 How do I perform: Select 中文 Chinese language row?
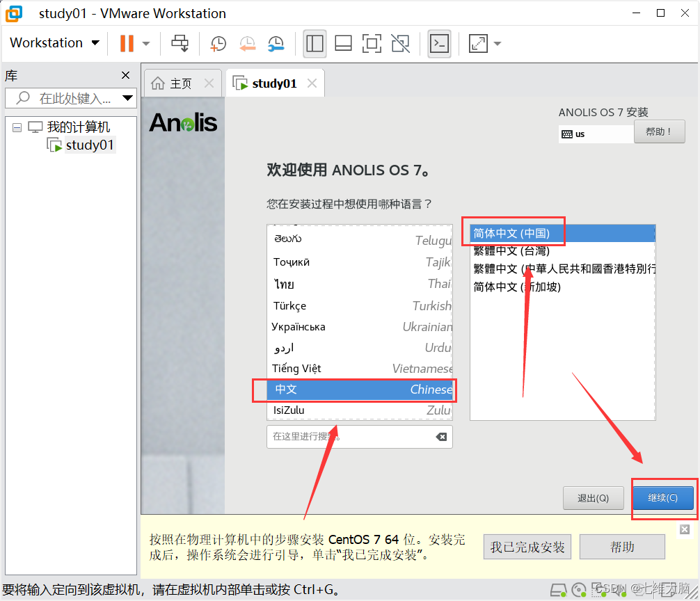360,390
